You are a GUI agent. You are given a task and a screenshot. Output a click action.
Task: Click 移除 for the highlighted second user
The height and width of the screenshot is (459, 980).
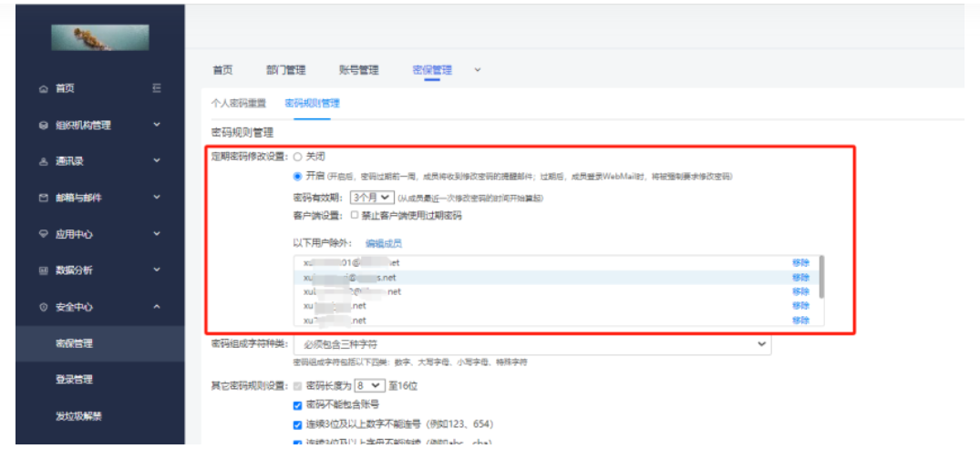pyautogui.click(x=800, y=277)
